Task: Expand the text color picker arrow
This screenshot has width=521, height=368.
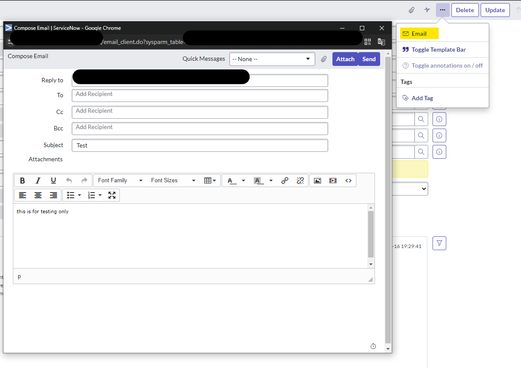Action: (x=243, y=181)
